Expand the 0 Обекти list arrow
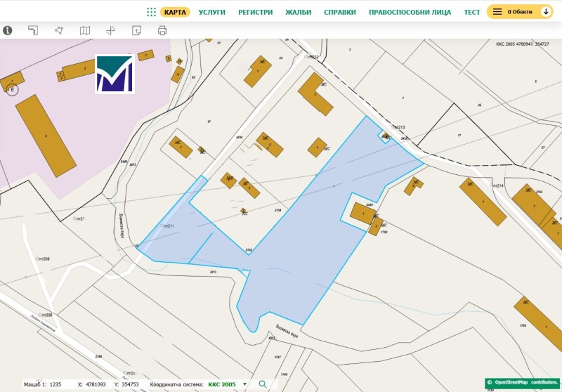This screenshot has height=392, width=562. [x=546, y=12]
